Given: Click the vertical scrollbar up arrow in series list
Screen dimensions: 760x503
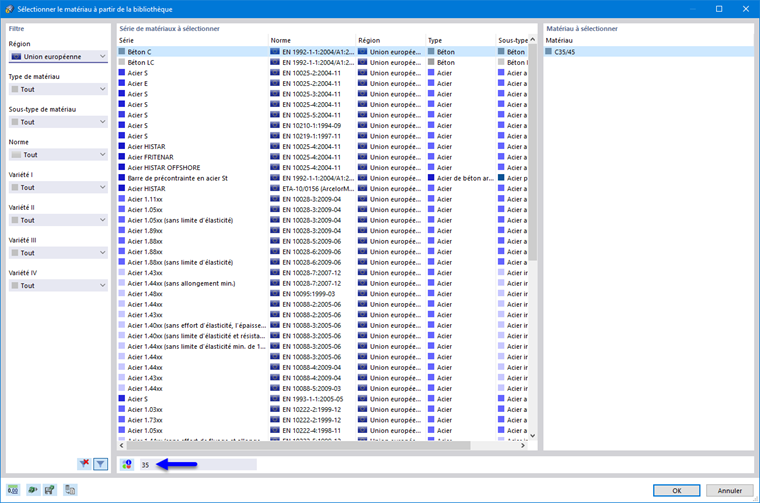Looking at the screenshot, I should 533,40.
